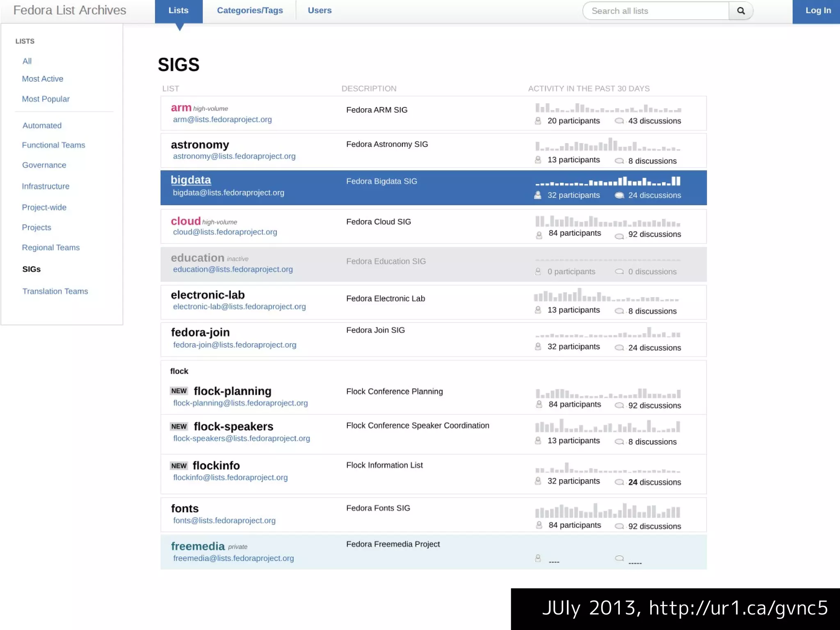This screenshot has height=630, width=840.
Task: Click participants icon in astronomy row
Action: (538, 160)
